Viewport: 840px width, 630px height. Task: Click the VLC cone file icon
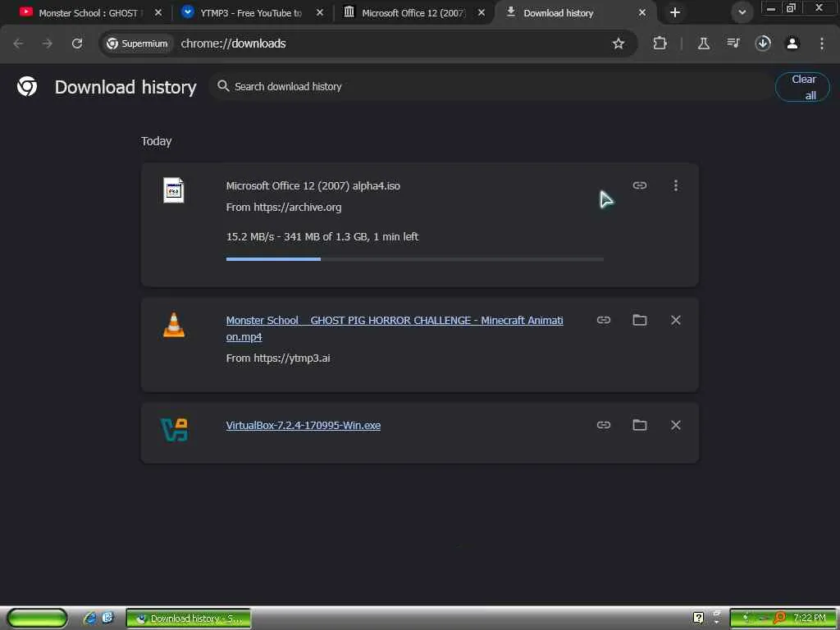(174, 325)
